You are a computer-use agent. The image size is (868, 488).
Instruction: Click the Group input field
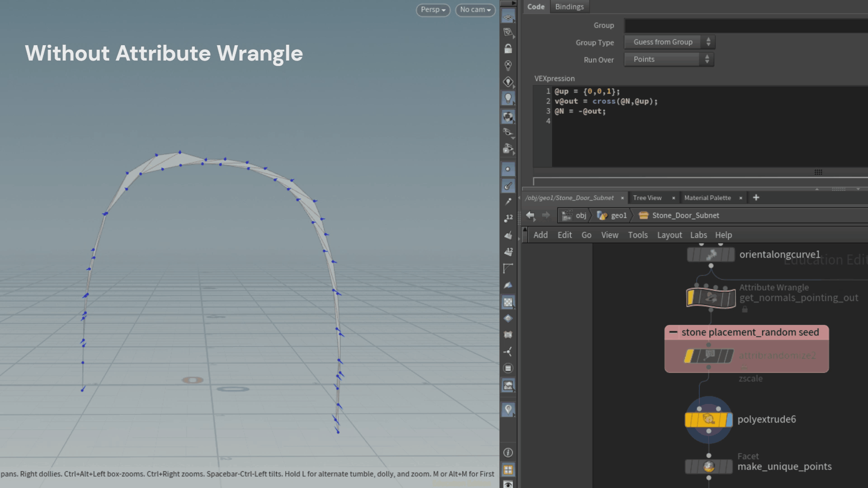[746, 25]
